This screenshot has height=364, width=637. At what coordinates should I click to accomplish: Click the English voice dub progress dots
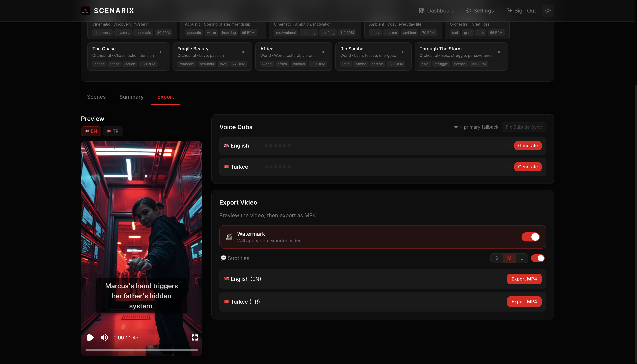pos(278,145)
